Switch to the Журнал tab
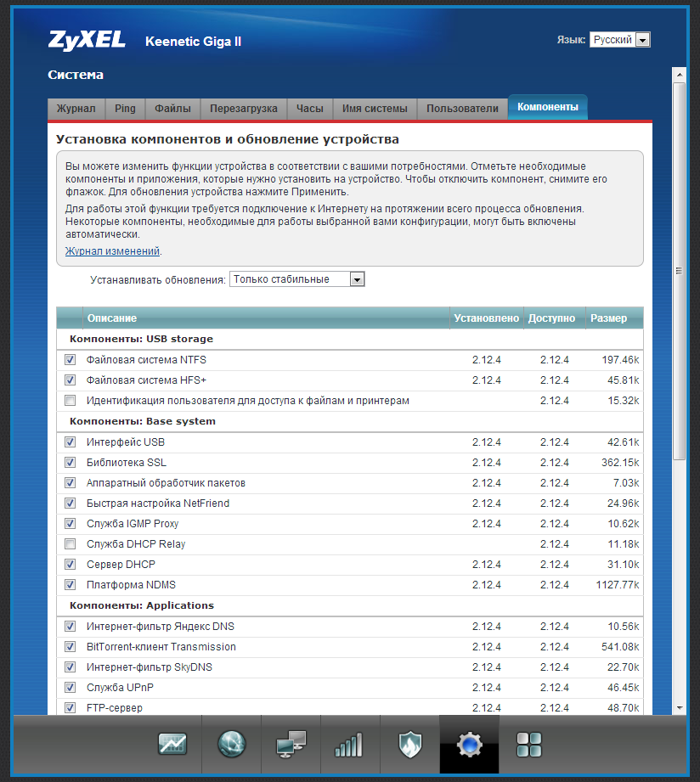This screenshot has width=700, height=782. pyautogui.click(x=76, y=109)
